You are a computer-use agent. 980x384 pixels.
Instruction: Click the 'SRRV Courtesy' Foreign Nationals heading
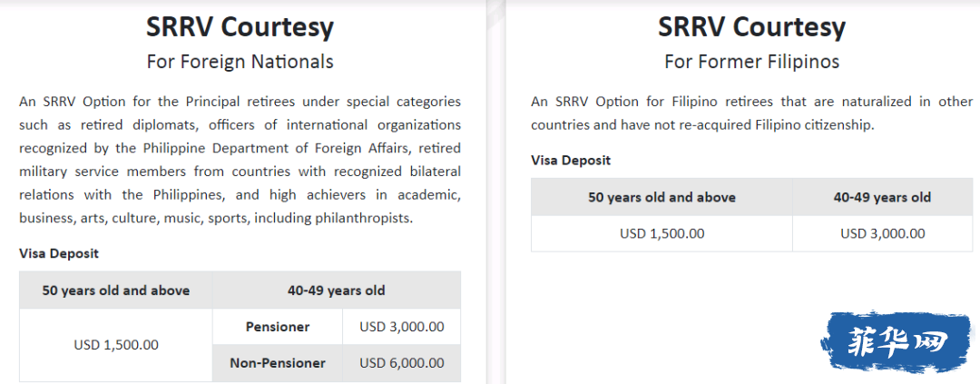[x=240, y=27]
